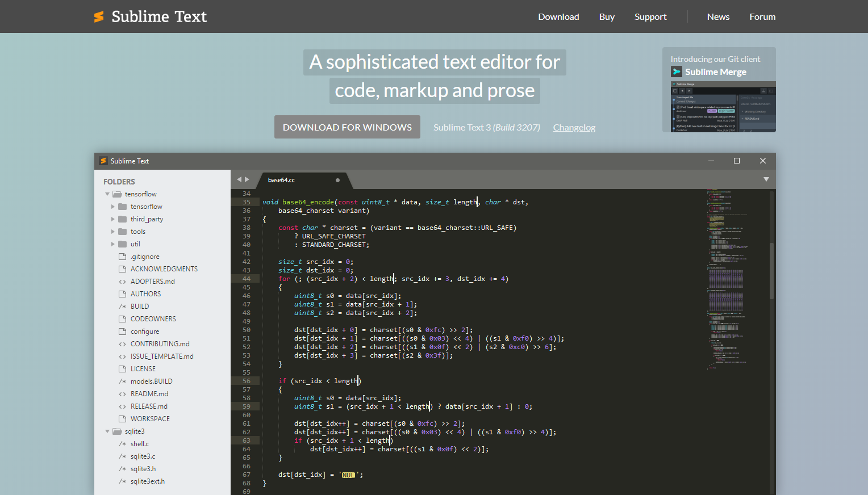Select the base64.cc tab

click(x=282, y=180)
